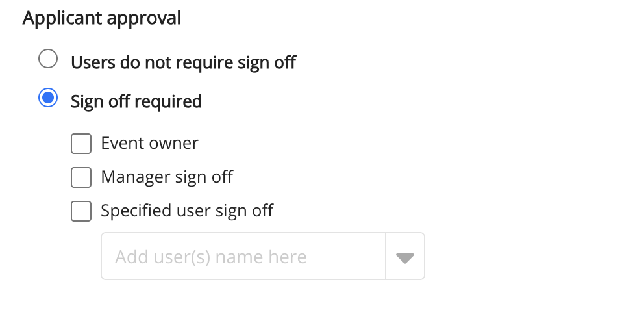Click the 'Manager sign off' label text

(x=167, y=177)
